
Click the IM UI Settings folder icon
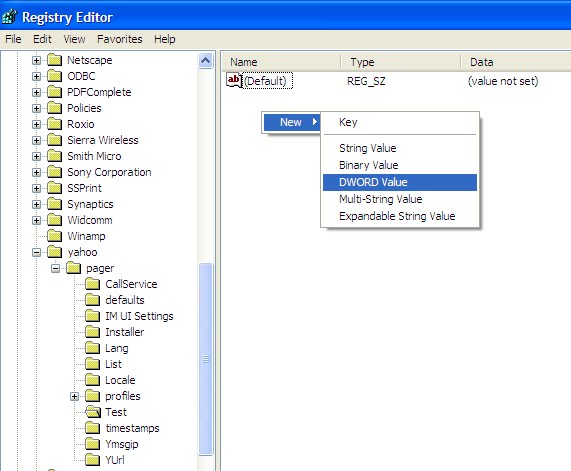click(x=92, y=316)
